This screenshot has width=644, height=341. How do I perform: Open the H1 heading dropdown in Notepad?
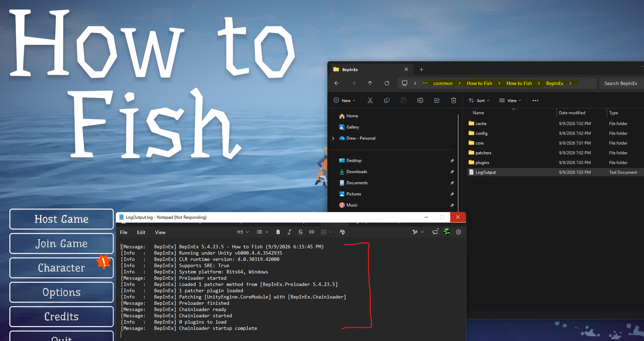(243, 232)
